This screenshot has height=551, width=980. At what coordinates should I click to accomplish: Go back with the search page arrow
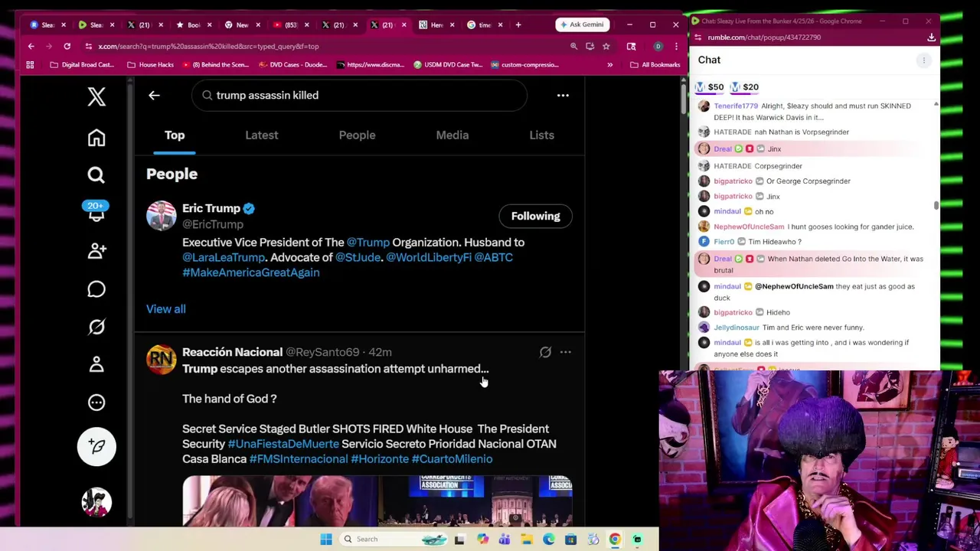pos(154,95)
